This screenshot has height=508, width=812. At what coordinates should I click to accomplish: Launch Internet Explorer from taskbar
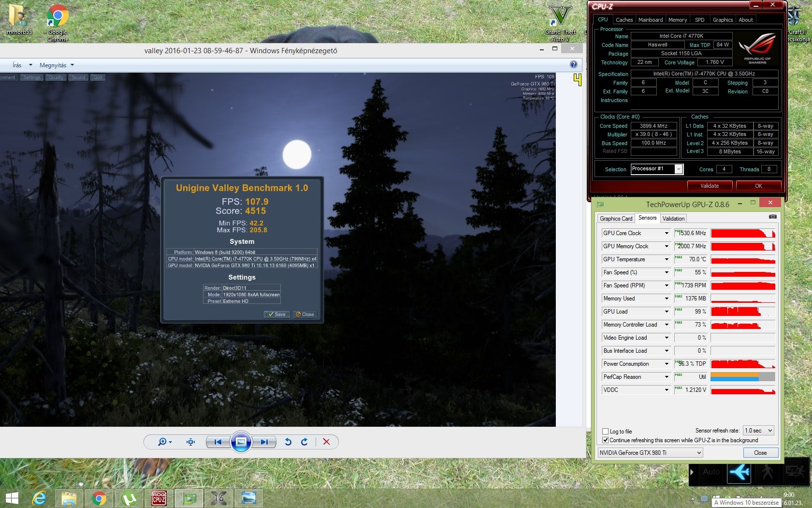pos(39,498)
